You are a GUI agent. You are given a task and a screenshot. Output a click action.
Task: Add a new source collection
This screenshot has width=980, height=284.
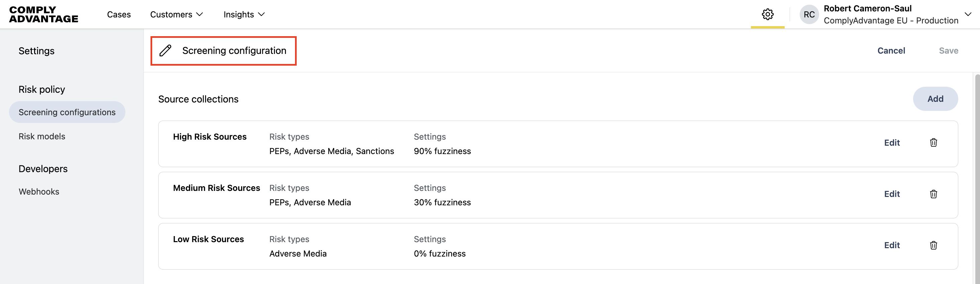[x=935, y=99]
